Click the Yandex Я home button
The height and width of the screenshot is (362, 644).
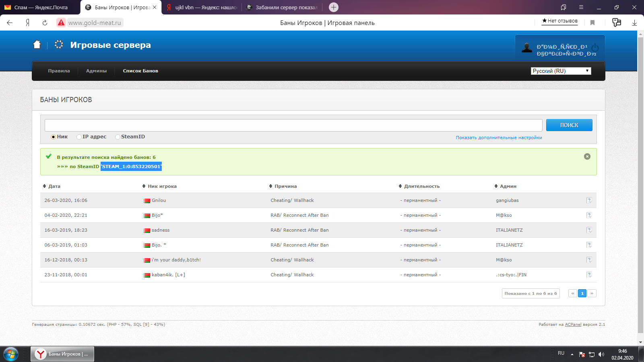27,23
